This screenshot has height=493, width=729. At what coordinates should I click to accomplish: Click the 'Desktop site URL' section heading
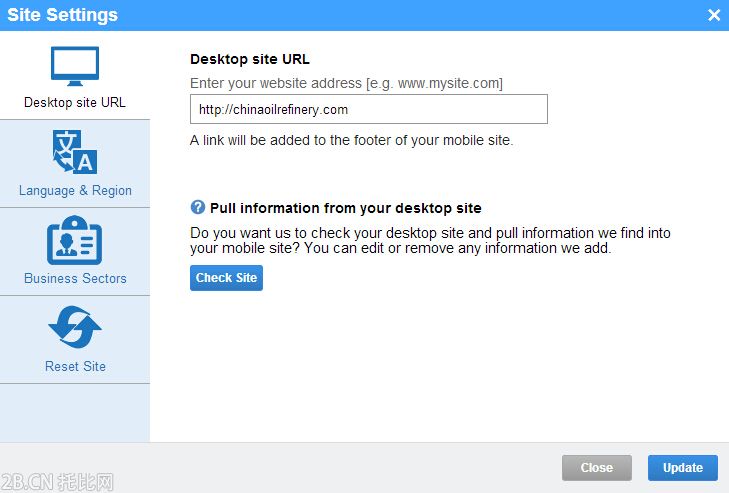[x=250, y=60]
